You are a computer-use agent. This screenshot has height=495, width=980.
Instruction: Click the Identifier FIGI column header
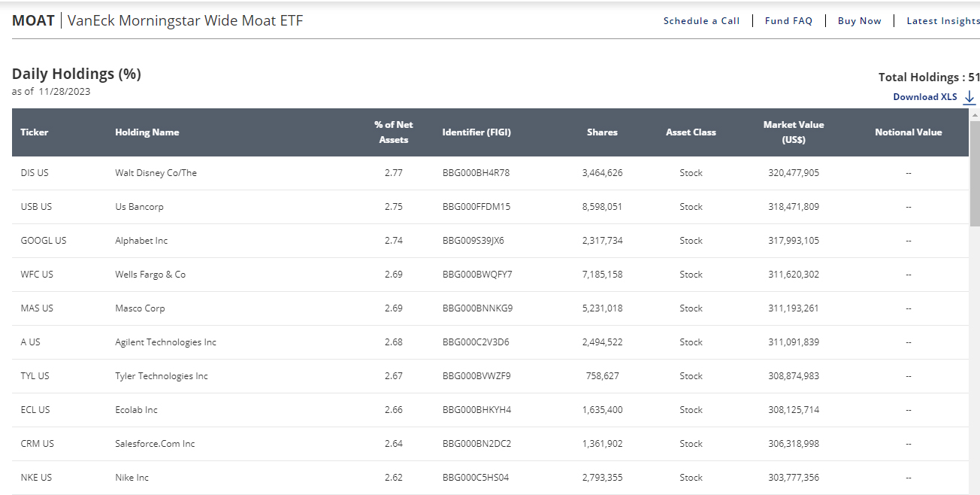pos(476,132)
